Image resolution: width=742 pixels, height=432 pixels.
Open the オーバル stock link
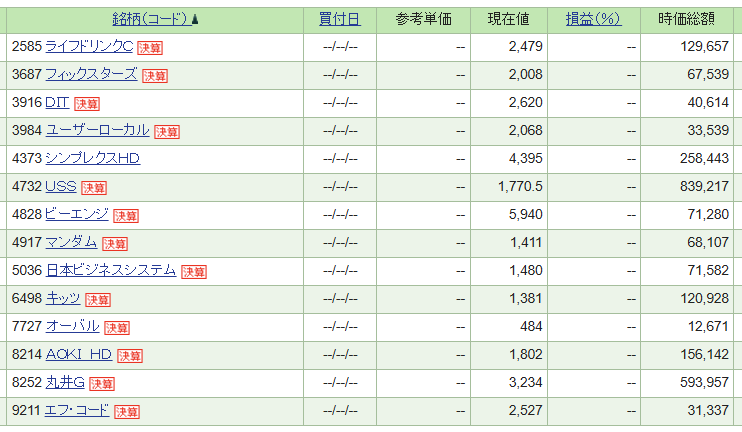click(x=72, y=326)
